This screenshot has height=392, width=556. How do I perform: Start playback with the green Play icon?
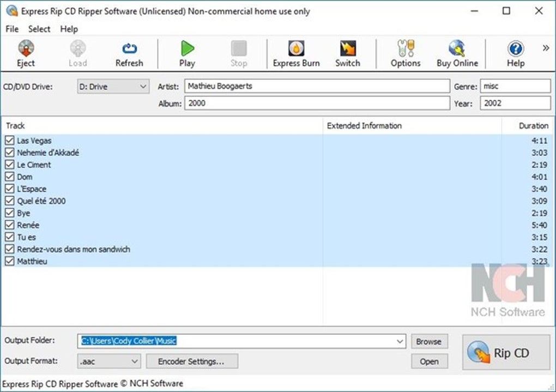[187, 48]
